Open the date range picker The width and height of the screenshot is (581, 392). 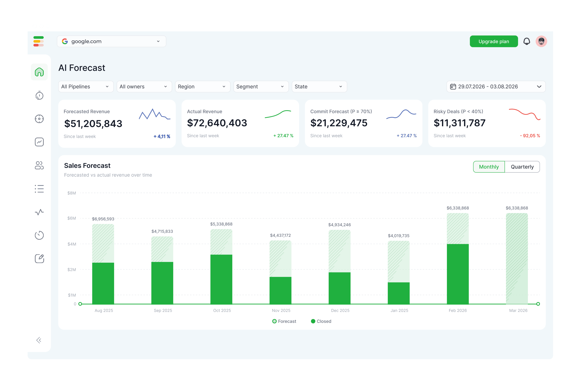pos(496,86)
